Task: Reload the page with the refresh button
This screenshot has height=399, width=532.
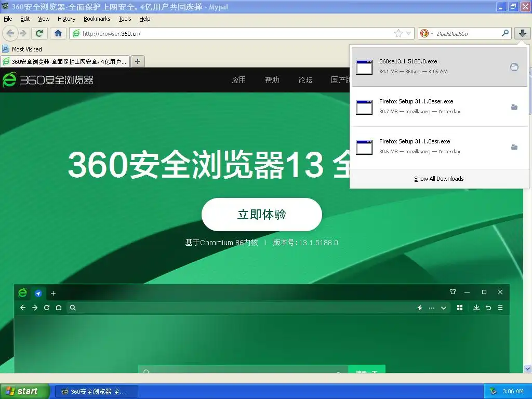Action: pyautogui.click(x=39, y=33)
